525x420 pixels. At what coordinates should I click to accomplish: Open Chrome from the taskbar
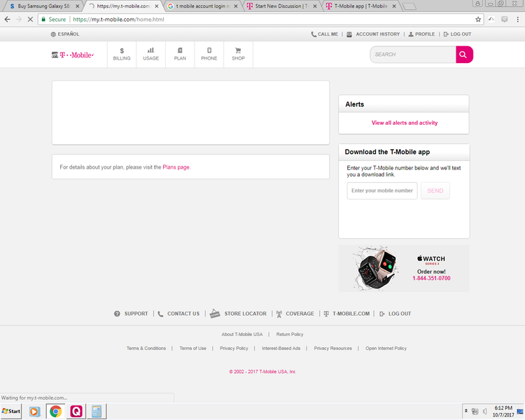55,412
